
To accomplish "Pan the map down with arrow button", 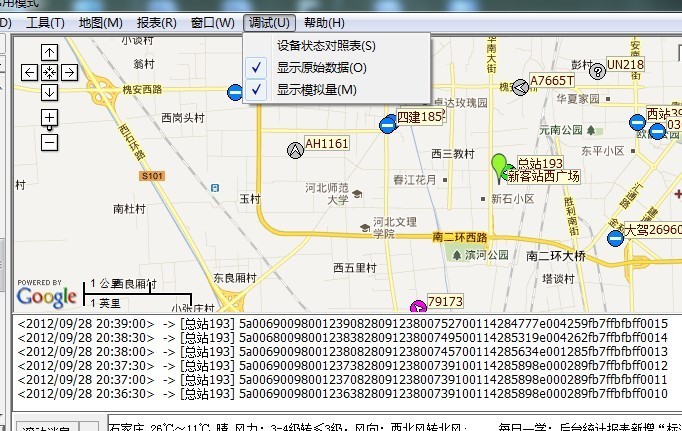I will coord(50,92).
